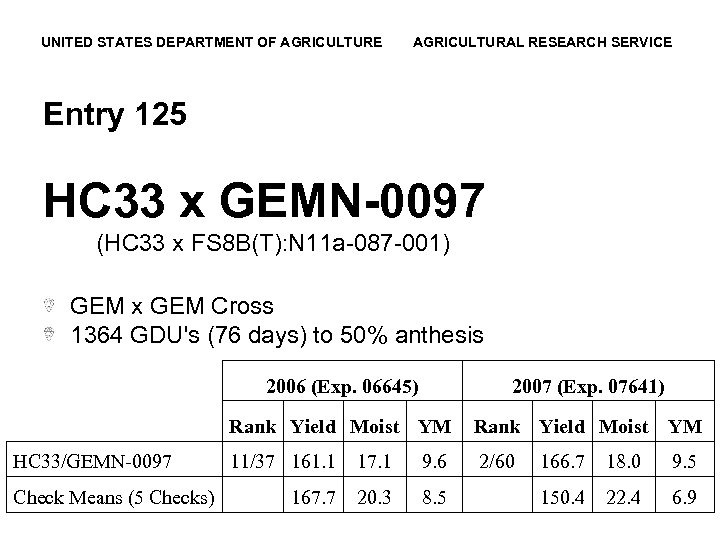This screenshot has width=720, height=540.
Task: Click the HC33/GEMN-0097 row label
Action: click(x=95, y=460)
